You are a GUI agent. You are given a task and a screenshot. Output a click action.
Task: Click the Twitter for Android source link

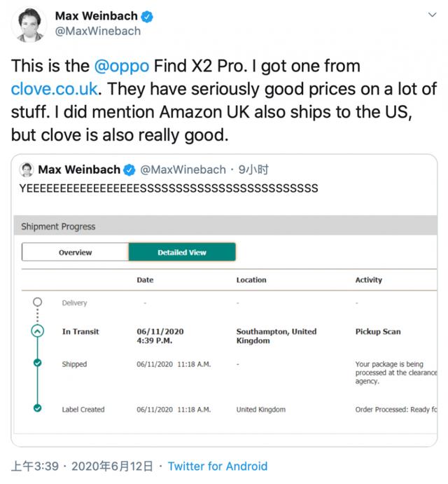coord(218,466)
